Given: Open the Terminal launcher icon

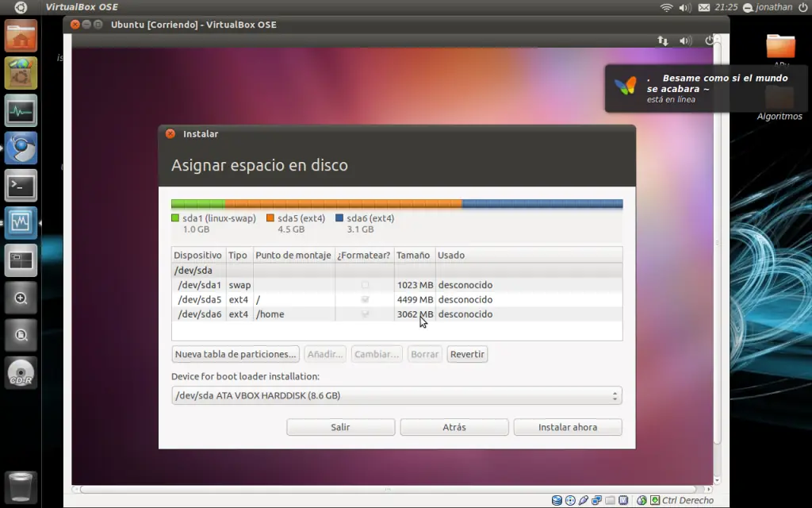Looking at the screenshot, I should pyautogui.click(x=21, y=186).
